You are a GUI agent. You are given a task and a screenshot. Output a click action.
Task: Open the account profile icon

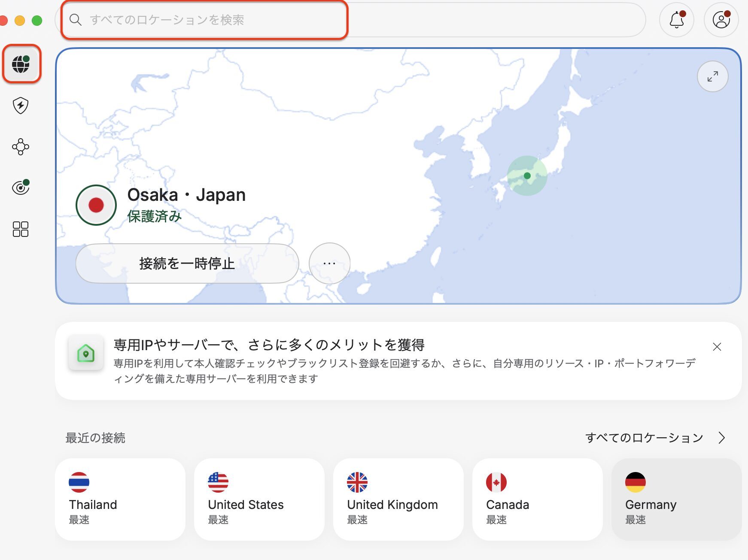tap(721, 20)
